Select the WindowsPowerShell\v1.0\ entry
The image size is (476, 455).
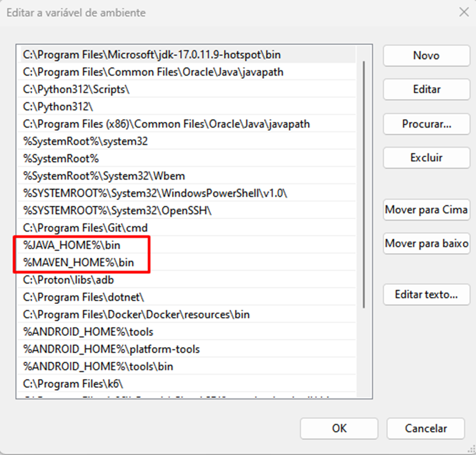click(x=187, y=193)
